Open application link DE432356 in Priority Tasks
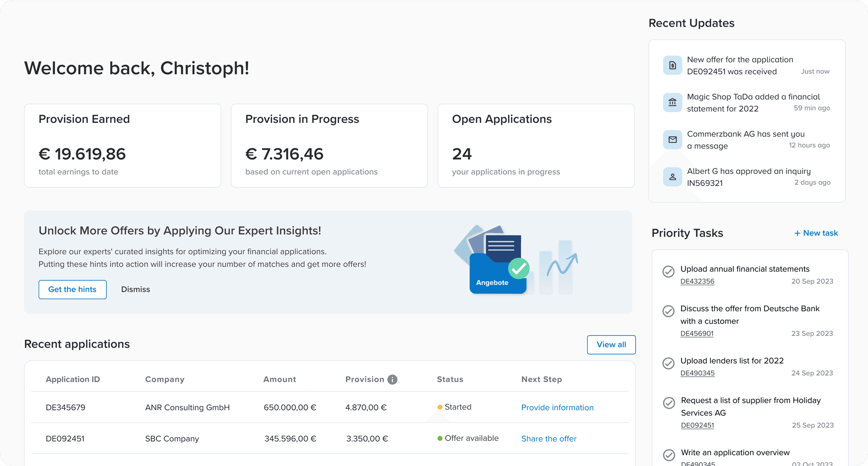 pos(697,281)
